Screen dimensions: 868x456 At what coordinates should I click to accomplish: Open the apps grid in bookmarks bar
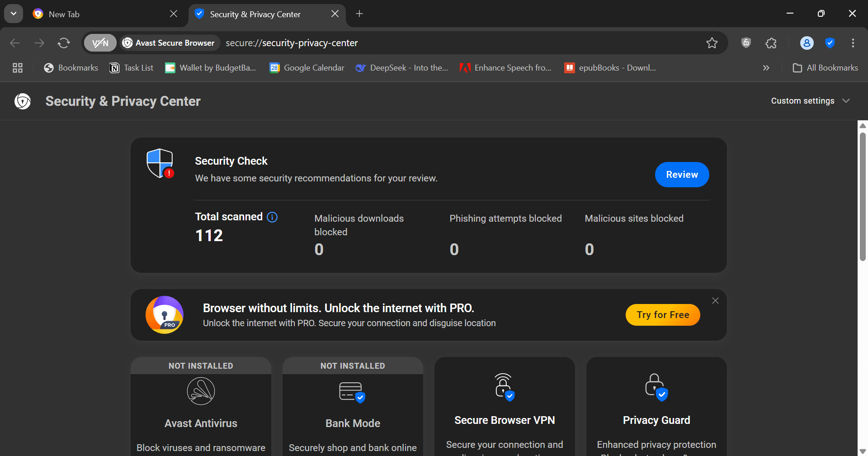(18, 68)
